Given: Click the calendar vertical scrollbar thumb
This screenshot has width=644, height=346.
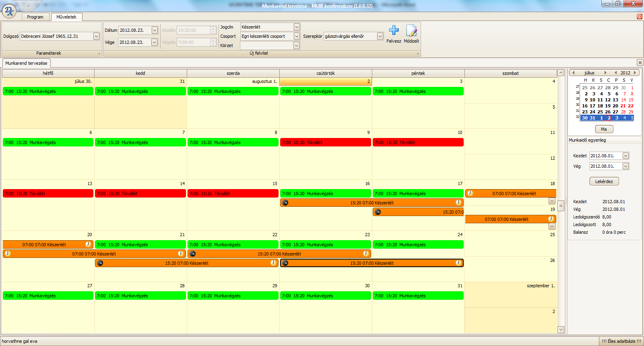Looking at the screenshot, I should (561, 206).
